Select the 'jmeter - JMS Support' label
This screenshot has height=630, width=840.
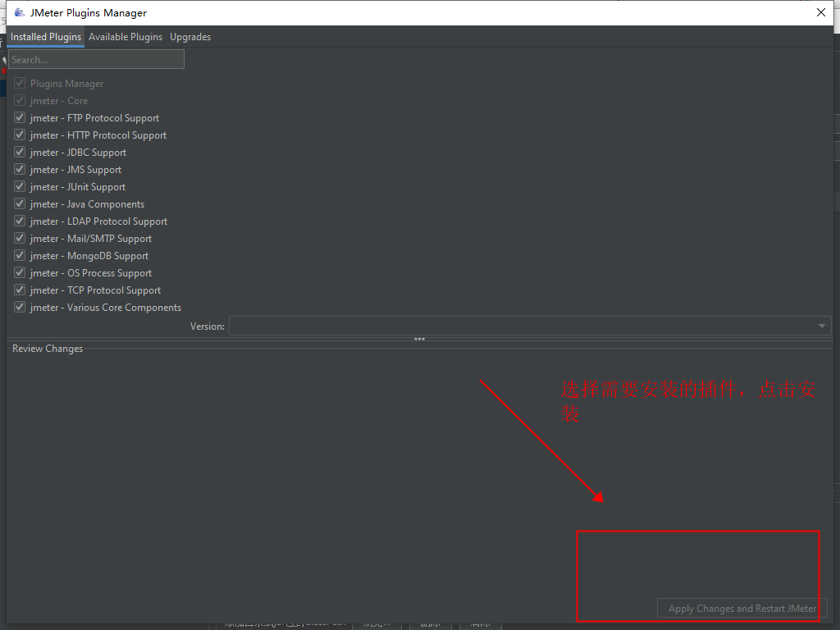(x=75, y=169)
